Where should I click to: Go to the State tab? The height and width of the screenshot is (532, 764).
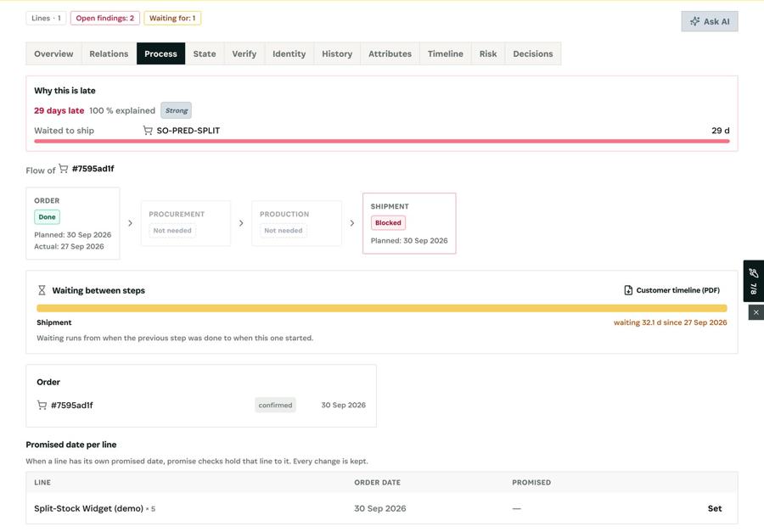tap(205, 53)
